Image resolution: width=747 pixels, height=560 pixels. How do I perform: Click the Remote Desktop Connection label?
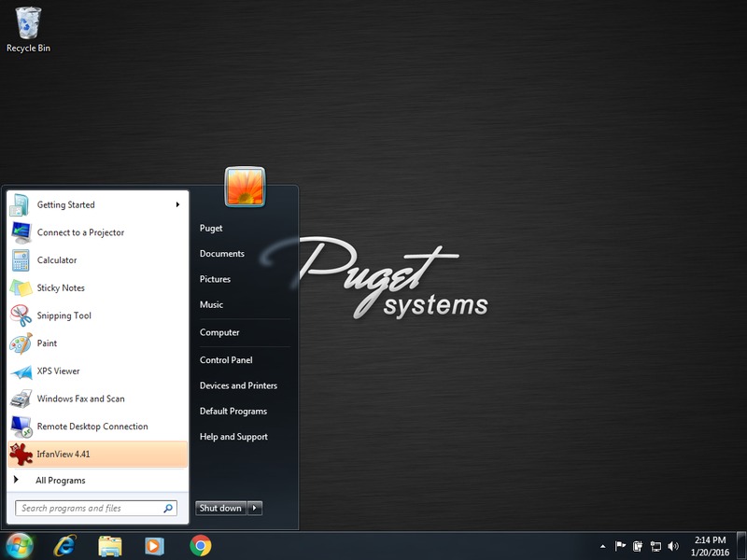pos(92,427)
